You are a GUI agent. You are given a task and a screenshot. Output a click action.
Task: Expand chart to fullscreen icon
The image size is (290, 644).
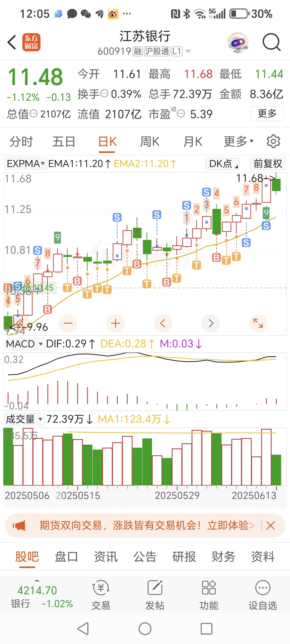click(x=258, y=323)
